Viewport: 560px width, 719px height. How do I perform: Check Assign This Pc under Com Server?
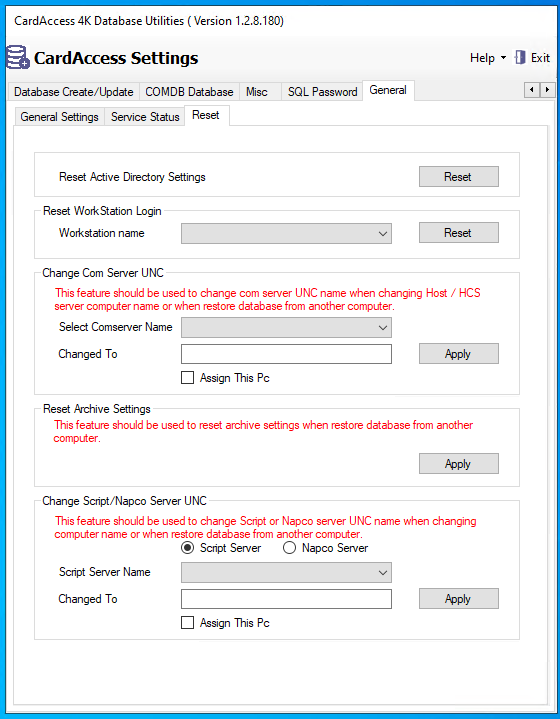tap(187, 378)
